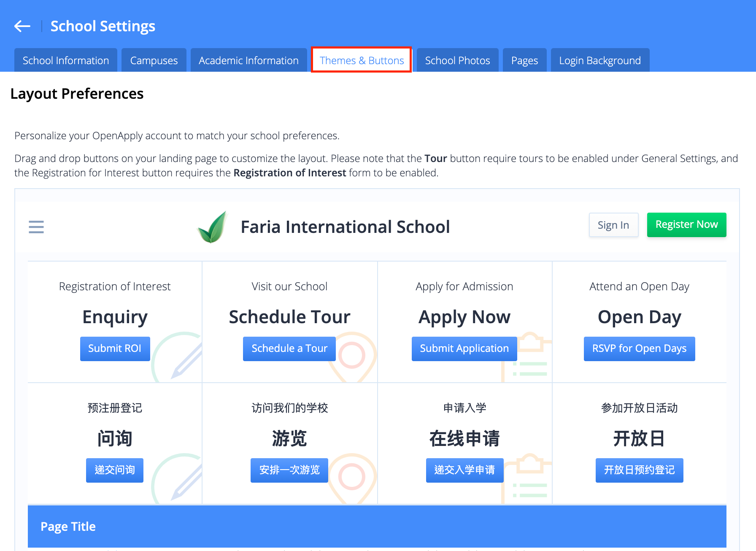Click the 递交入学申请 button
Image resolution: width=756 pixels, height=551 pixels.
point(464,470)
